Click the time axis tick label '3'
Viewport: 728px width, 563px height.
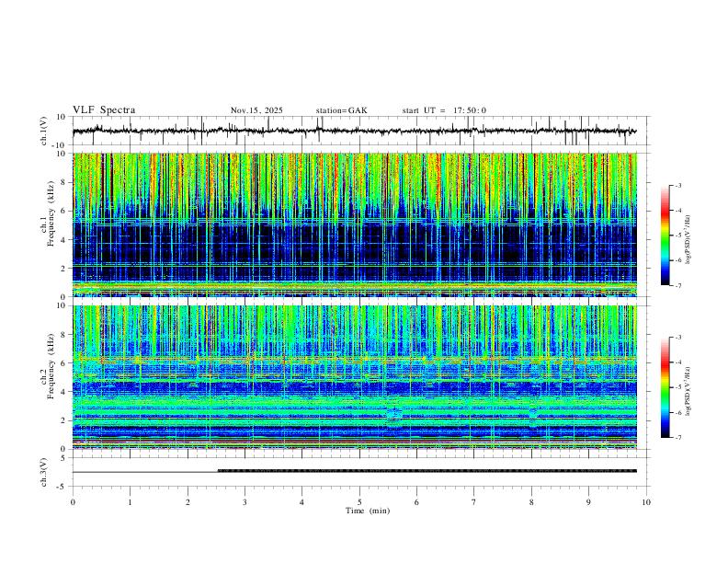click(245, 502)
